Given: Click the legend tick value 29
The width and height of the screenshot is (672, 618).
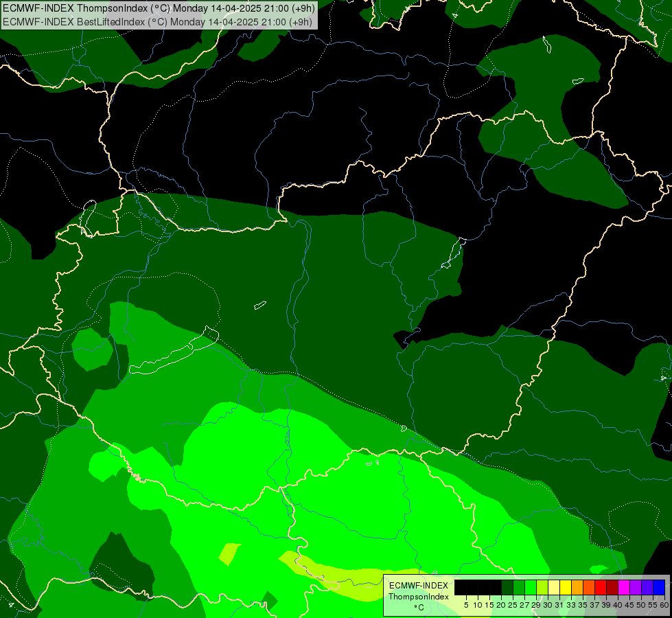Looking at the screenshot, I should click(x=536, y=605).
